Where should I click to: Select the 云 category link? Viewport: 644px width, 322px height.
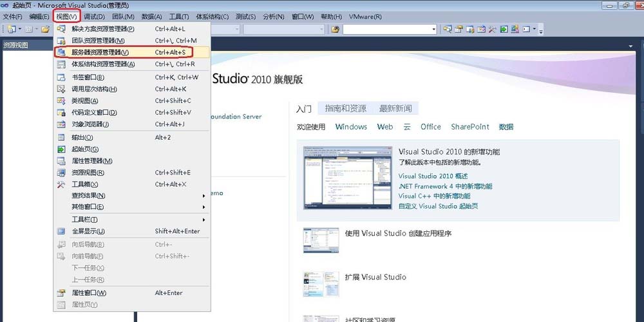tap(407, 127)
